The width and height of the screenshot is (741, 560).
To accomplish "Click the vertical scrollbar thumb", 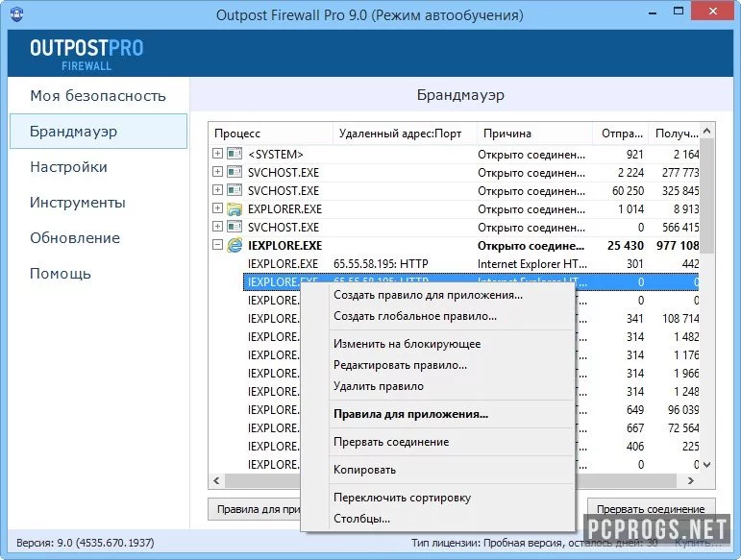I will pos(707,196).
